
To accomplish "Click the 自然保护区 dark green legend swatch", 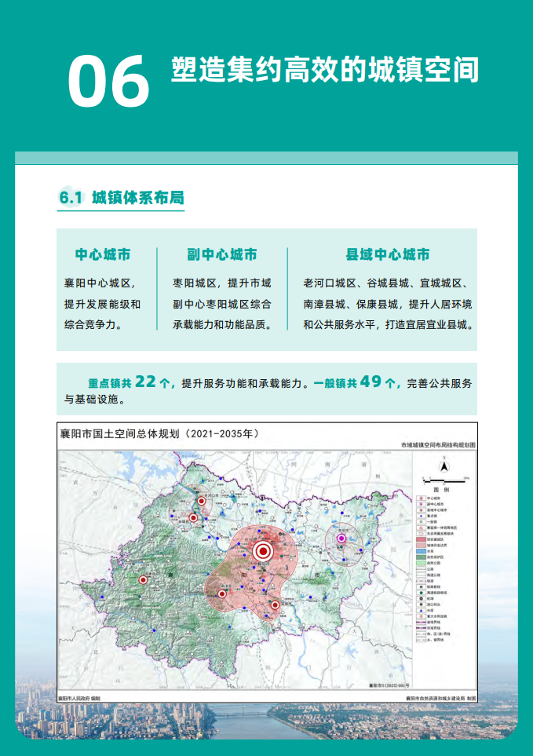I will [x=421, y=557].
